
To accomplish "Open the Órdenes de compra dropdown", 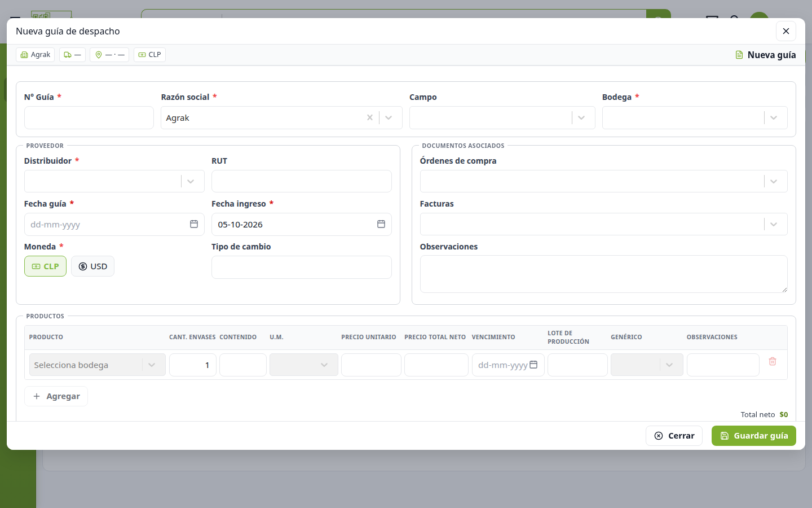I will coord(774,181).
